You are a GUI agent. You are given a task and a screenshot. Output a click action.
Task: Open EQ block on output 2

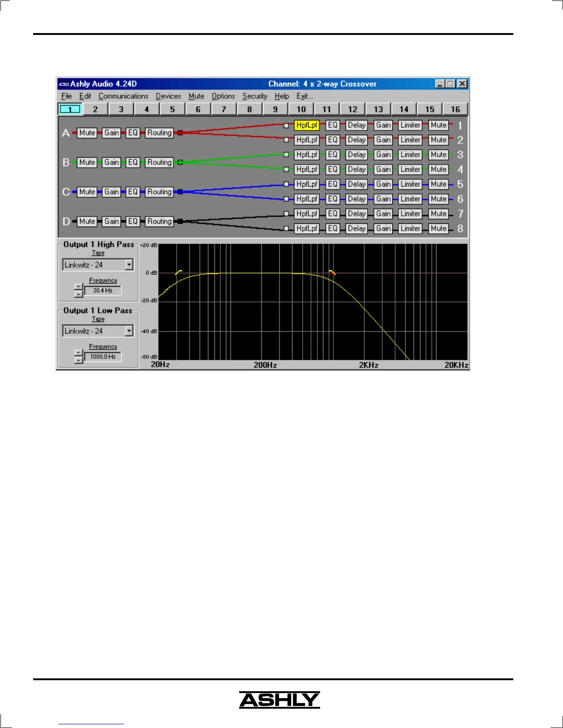333,140
